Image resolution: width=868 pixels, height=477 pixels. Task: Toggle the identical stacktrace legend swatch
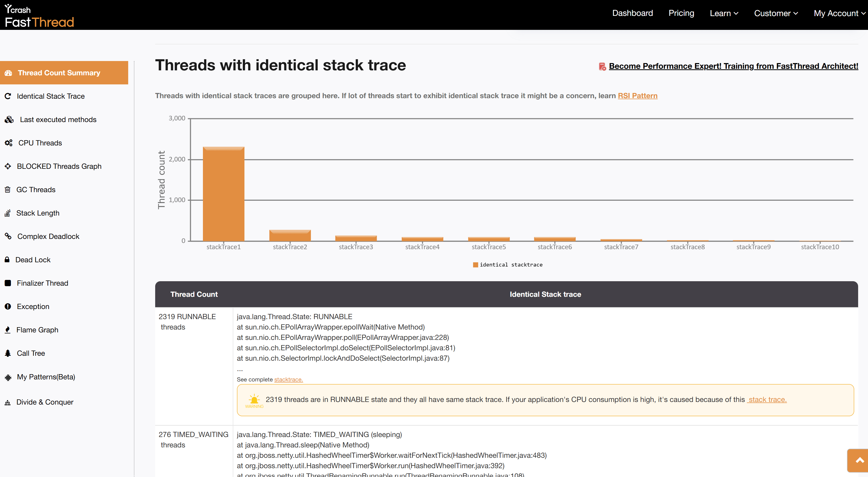(x=475, y=265)
